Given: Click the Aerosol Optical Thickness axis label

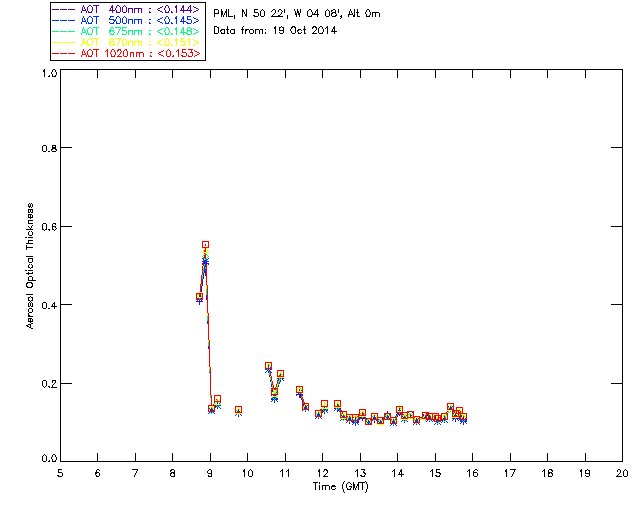Looking at the screenshot, I should pyautogui.click(x=29, y=266).
